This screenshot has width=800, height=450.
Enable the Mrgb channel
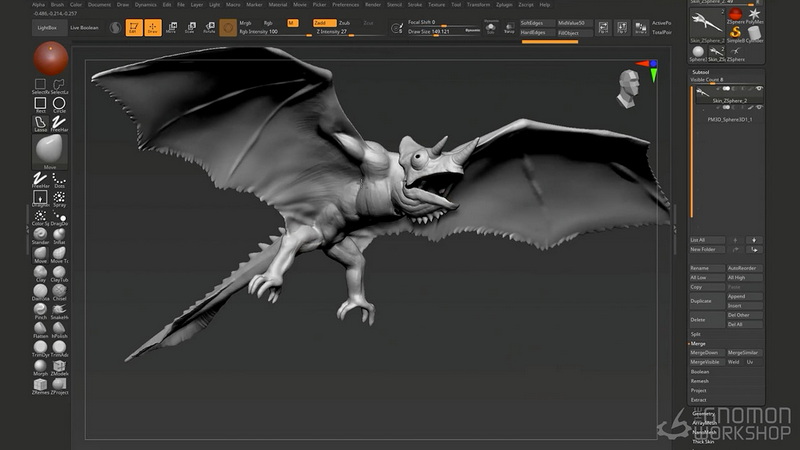(245, 23)
